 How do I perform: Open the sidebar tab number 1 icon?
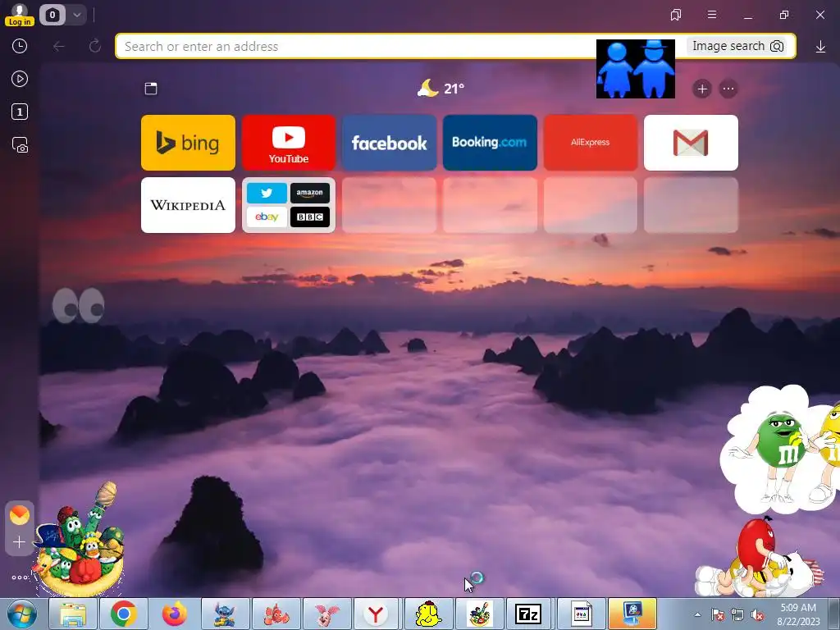point(20,112)
